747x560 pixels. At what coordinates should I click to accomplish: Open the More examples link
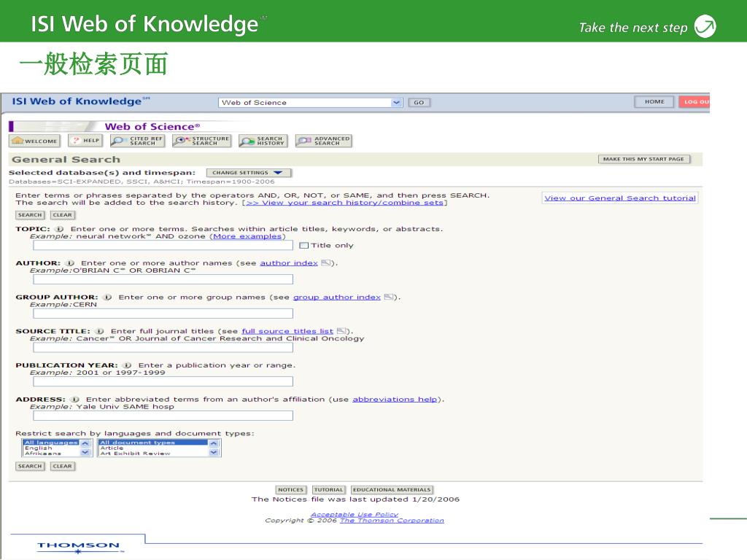247,236
